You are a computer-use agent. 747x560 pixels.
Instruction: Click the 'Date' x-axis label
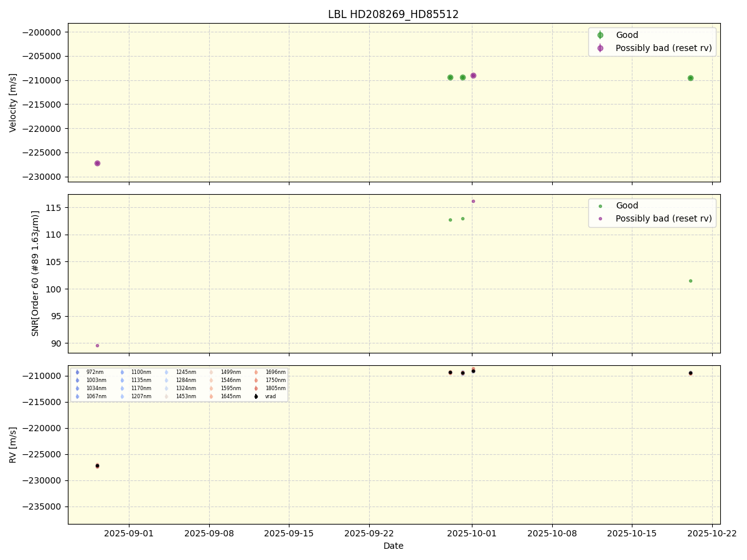(393, 546)
